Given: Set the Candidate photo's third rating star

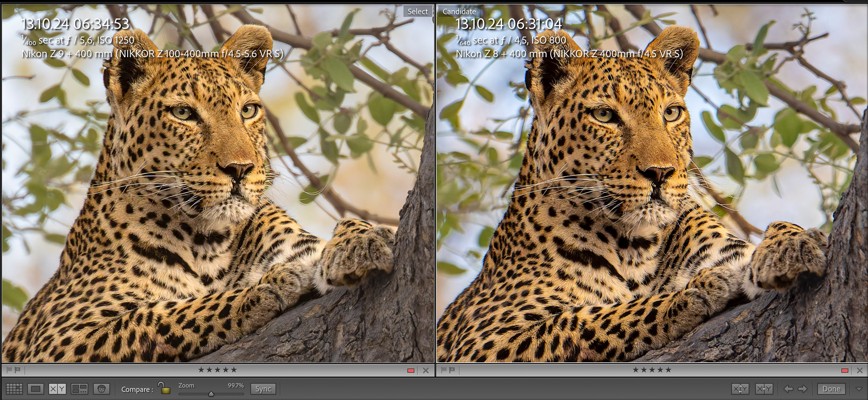Looking at the screenshot, I should [x=652, y=369].
